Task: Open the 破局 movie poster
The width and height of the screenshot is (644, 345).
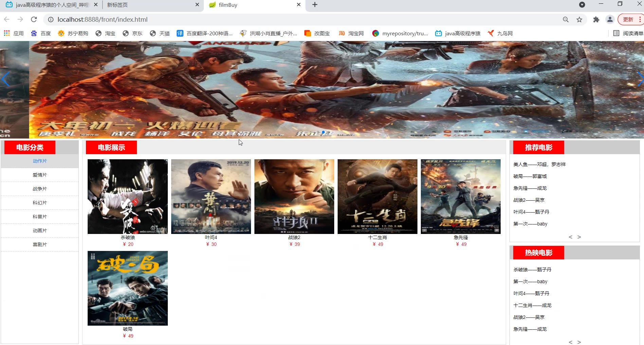Action: 128,288
